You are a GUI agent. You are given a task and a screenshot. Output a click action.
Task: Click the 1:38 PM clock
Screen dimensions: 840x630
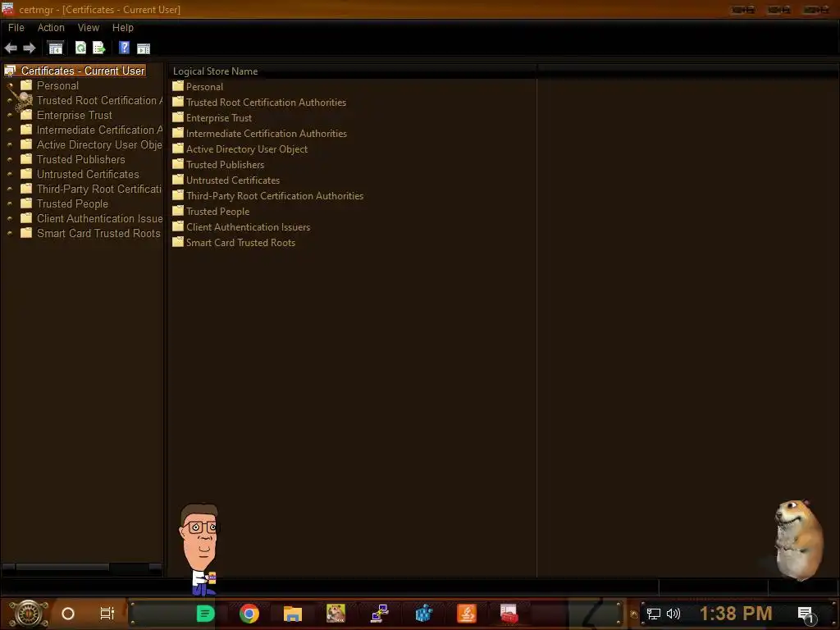point(736,614)
